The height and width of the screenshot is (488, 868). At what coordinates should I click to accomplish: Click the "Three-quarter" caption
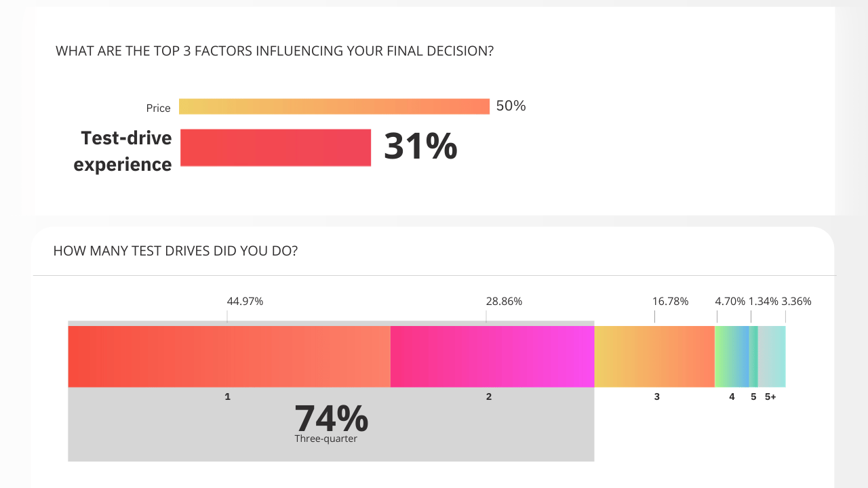click(x=325, y=439)
